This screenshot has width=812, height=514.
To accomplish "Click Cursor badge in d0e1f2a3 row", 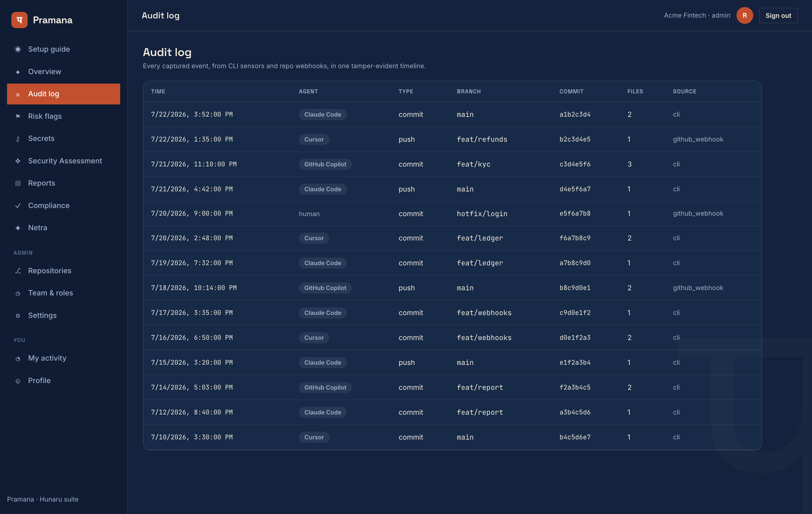I will [x=314, y=338].
